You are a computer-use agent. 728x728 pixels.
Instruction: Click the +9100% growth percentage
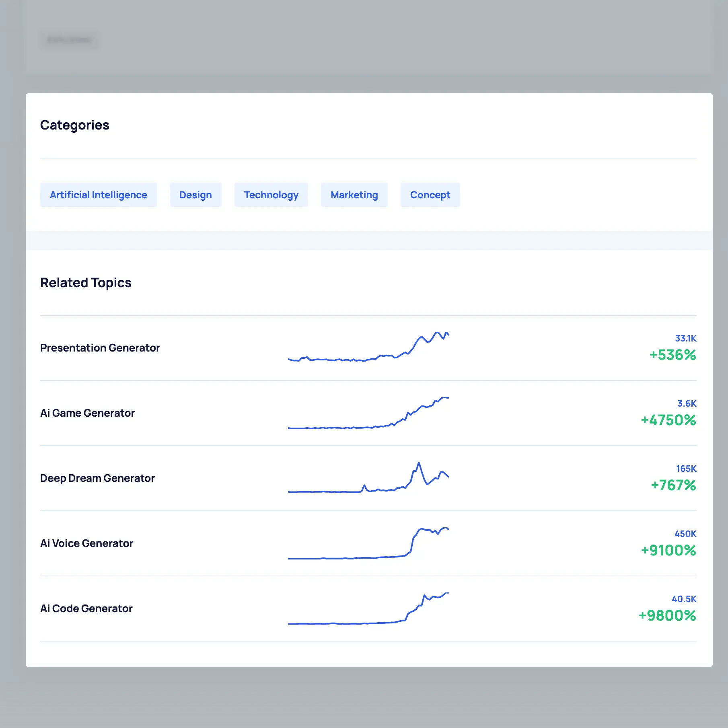coord(668,551)
